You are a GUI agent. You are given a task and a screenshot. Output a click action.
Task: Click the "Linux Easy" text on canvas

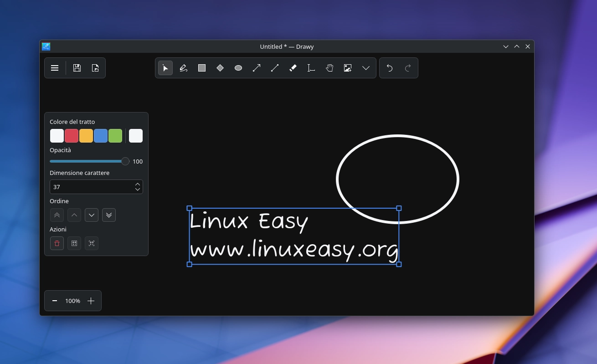[249, 222]
